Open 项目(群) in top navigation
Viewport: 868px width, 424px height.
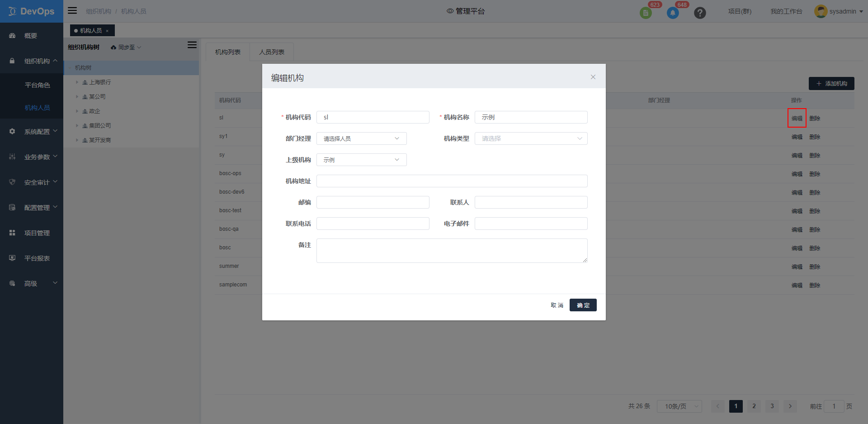(x=740, y=11)
